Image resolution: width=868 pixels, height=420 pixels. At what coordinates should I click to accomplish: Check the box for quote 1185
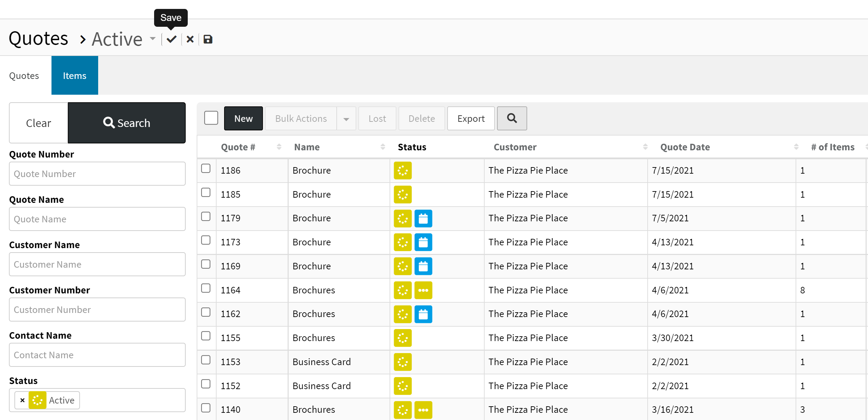point(206,192)
